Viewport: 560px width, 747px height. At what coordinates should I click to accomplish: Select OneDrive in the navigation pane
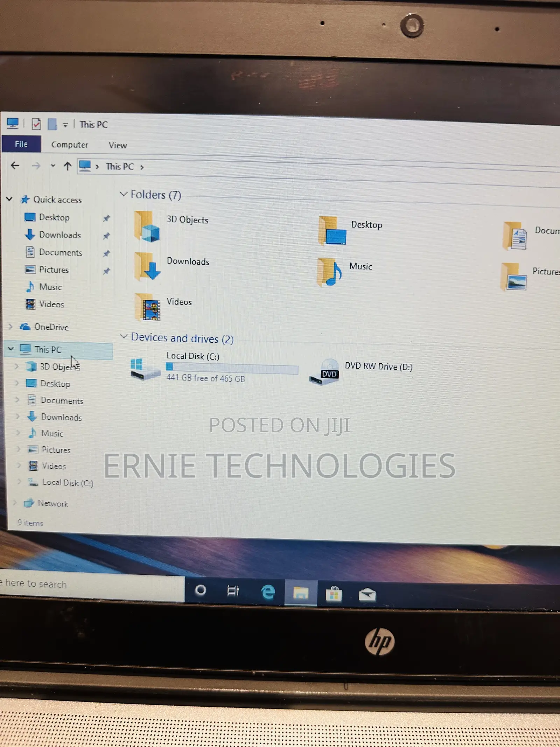51,327
